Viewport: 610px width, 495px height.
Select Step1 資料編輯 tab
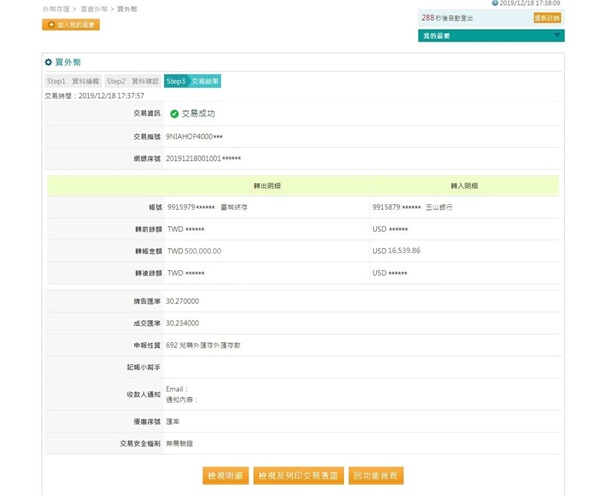tap(73, 81)
